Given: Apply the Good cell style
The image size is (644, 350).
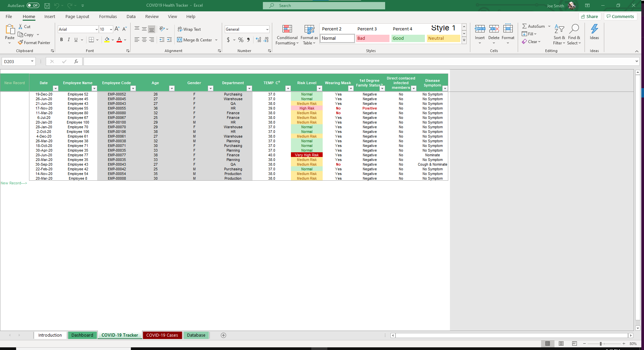Looking at the screenshot, I should (408, 38).
